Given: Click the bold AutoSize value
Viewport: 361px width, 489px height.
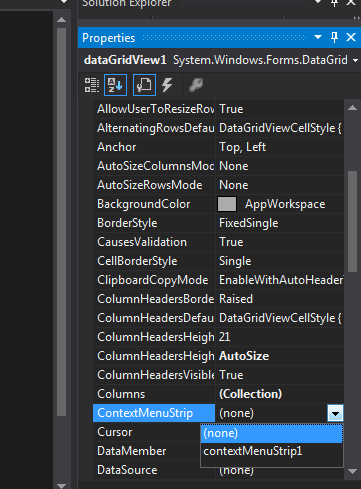Looking at the screenshot, I should click(x=244, y=356).
